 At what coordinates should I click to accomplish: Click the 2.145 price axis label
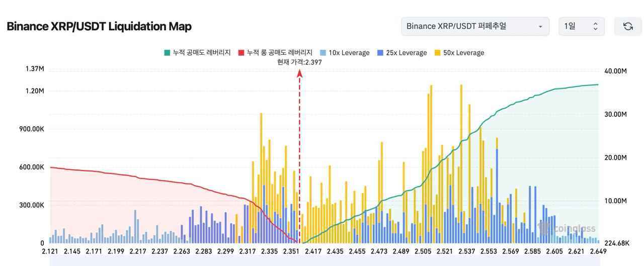coord(72,251)
